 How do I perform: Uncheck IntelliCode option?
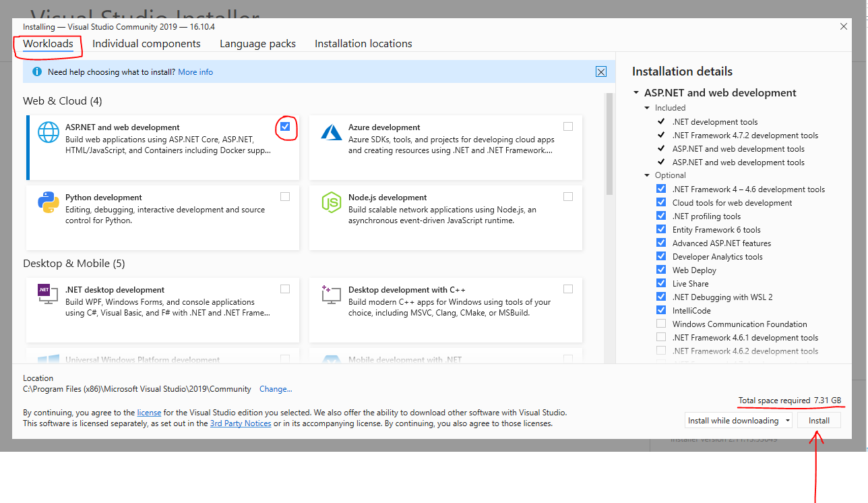click(661, 310)
